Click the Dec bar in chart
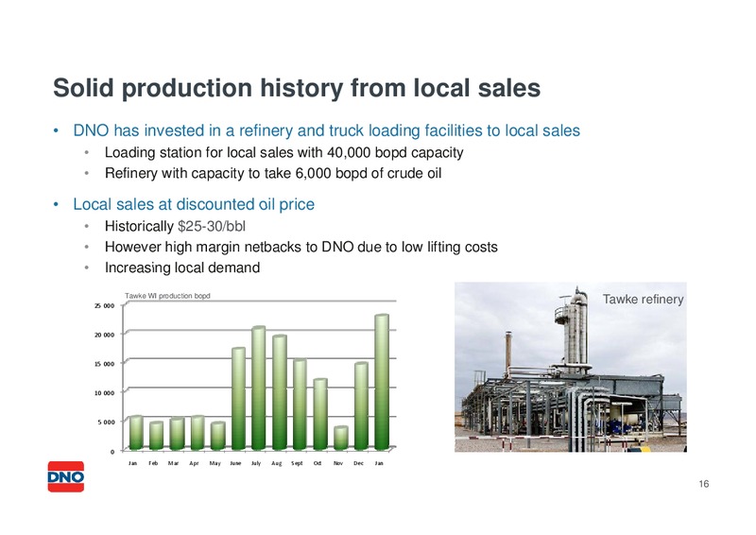The image size is (756, 535). [x=362, y=406]
